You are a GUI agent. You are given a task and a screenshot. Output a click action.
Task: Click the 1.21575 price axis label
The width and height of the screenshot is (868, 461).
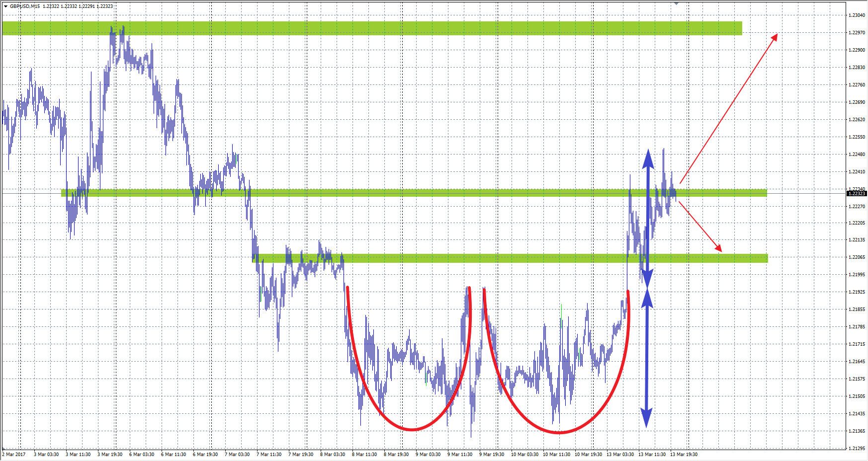[857, 379]
